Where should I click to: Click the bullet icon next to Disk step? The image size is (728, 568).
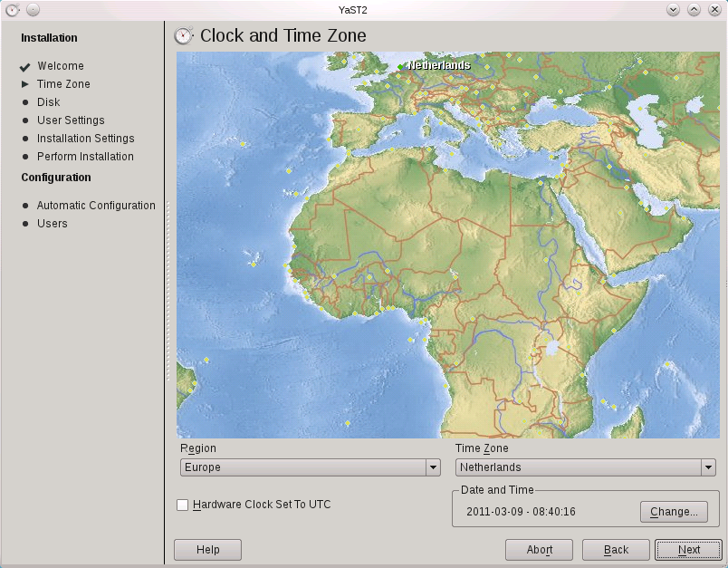24,102
